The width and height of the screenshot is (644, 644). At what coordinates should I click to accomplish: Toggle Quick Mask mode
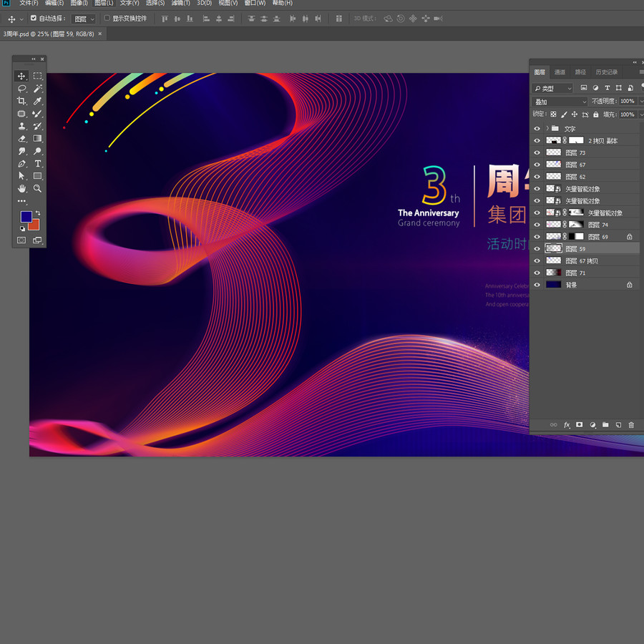[21, 240]
